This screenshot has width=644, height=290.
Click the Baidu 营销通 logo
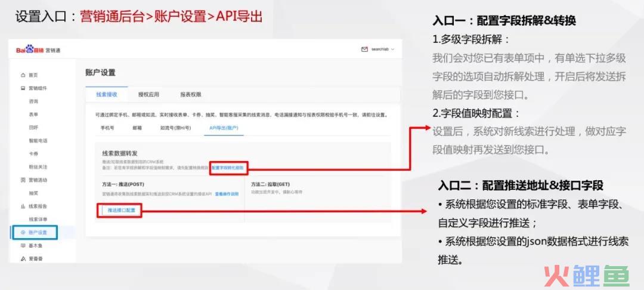tap(38, 50)
